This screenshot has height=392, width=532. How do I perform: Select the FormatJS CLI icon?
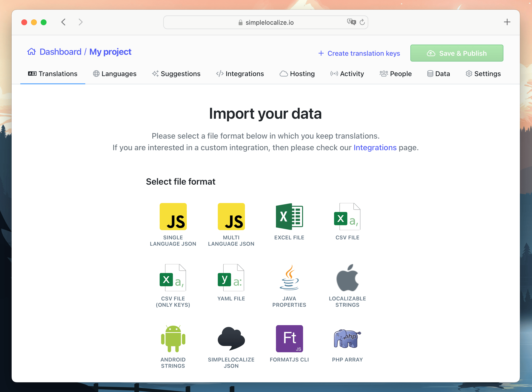tap(289, 339)
